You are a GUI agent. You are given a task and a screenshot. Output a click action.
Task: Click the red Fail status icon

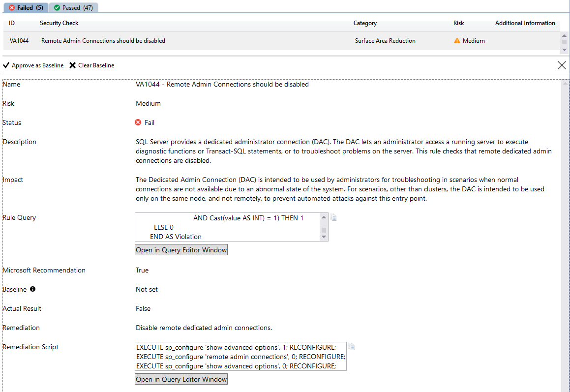point(138,122)
